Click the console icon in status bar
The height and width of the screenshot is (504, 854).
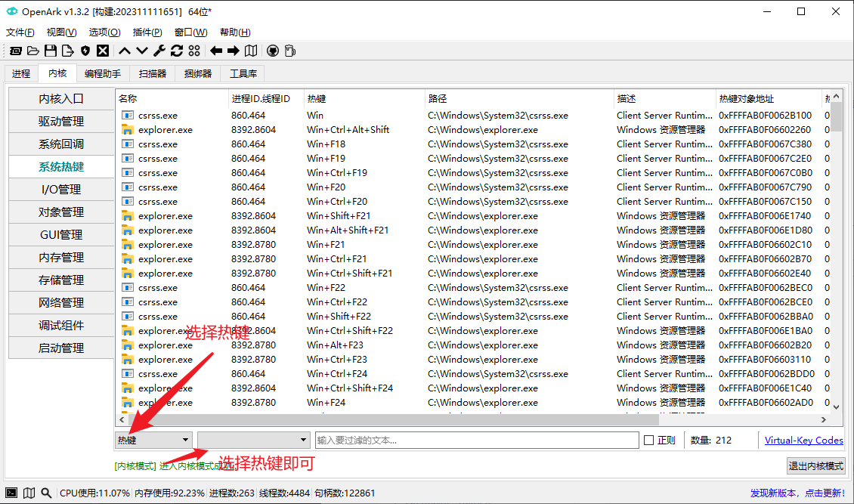coord(12,493)
